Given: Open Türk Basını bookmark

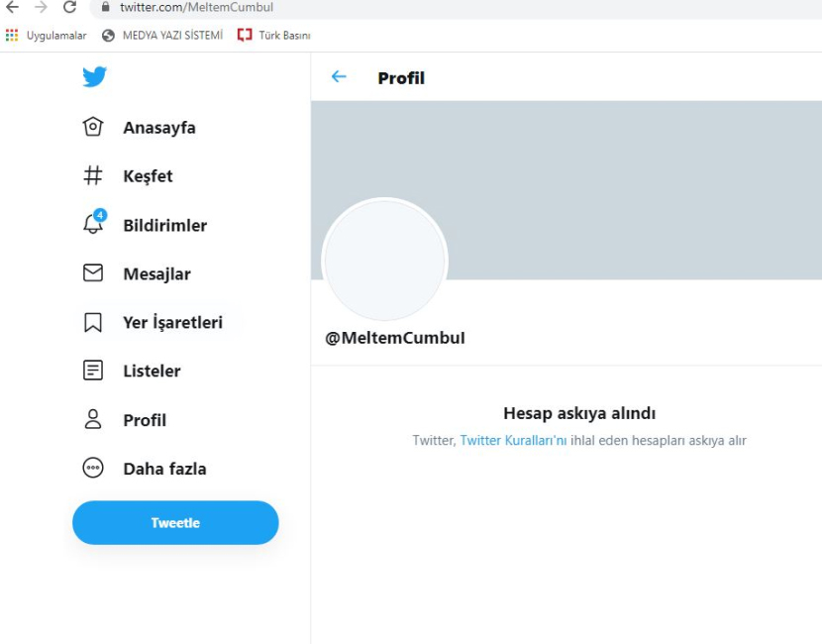Looking at the screenshot, I should (x=274, y=36).
